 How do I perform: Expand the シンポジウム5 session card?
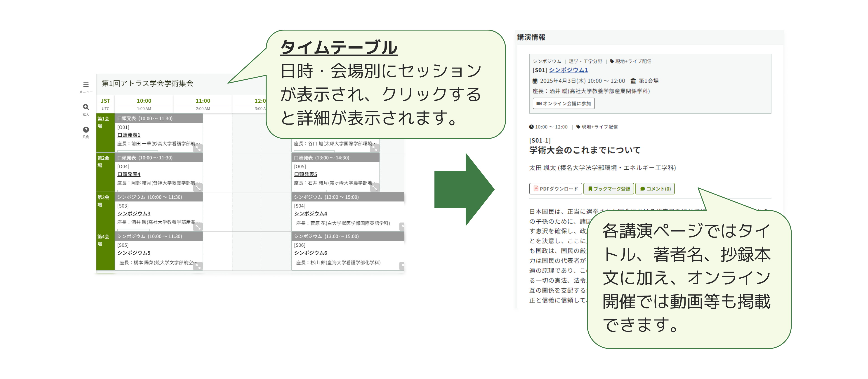[x=198, y=266]
